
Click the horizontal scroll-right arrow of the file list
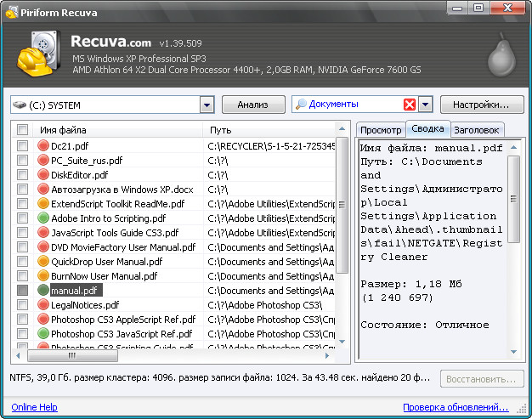pos(327,355)
